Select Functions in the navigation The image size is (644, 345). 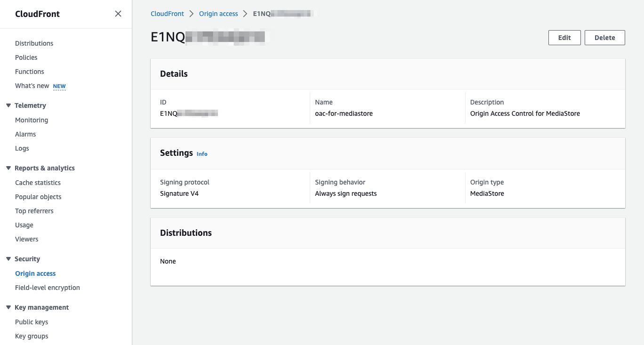pos(30,72)
